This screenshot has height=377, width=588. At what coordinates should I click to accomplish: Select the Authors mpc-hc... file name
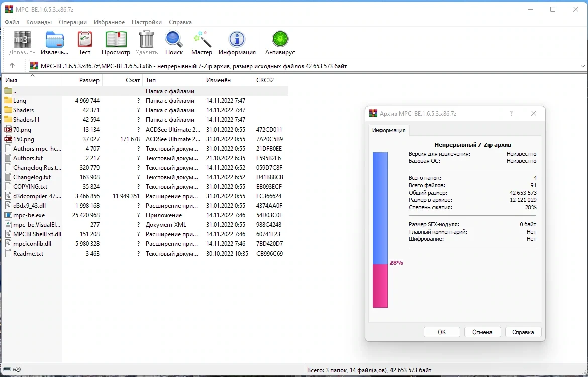click(x=37, y=149)
